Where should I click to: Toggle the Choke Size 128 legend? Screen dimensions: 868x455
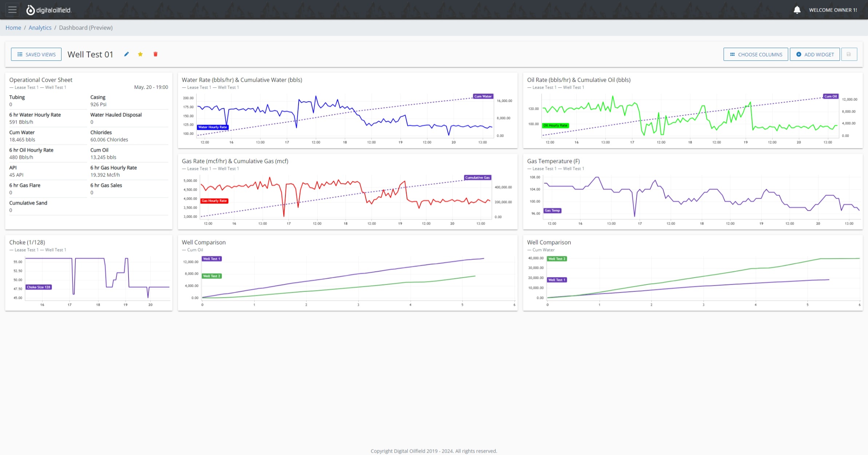[39, 287]
